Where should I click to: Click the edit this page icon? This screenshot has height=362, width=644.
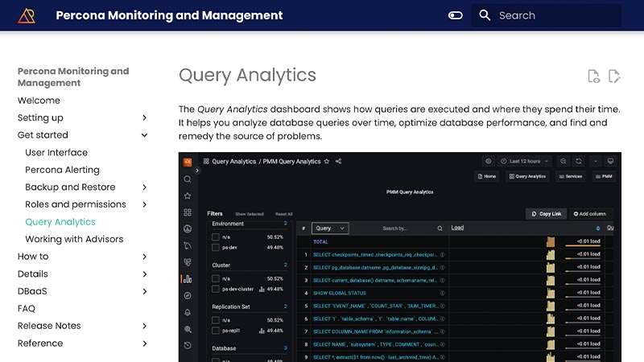614,76
